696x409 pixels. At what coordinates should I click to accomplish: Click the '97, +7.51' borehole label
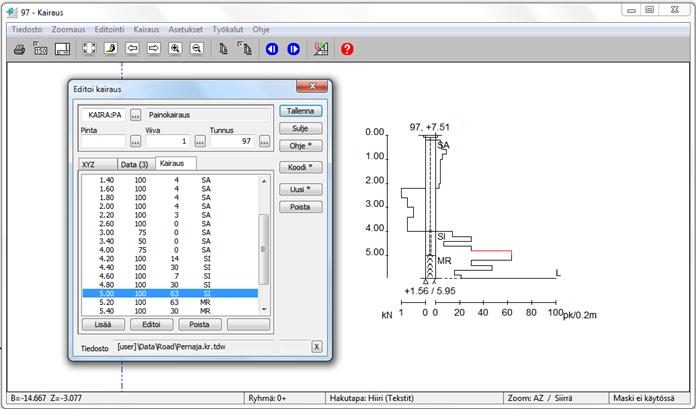tap(429, 127)
